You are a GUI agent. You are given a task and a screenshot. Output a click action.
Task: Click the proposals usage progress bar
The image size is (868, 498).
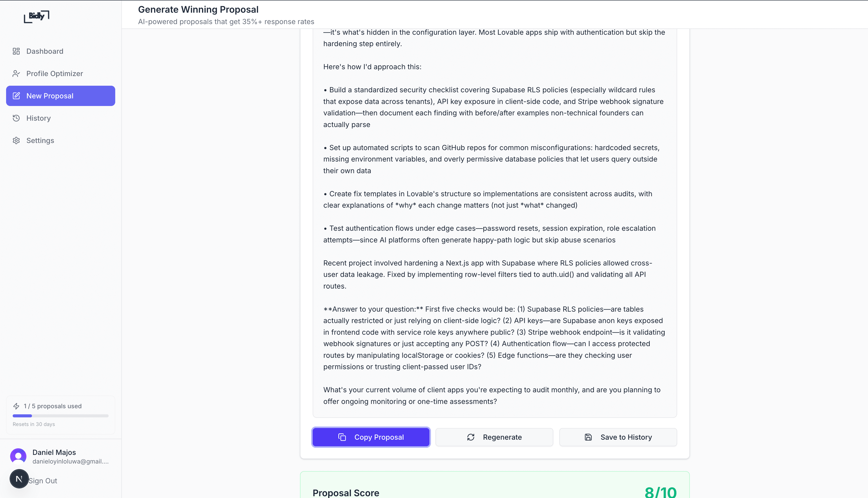pos(60,416)
